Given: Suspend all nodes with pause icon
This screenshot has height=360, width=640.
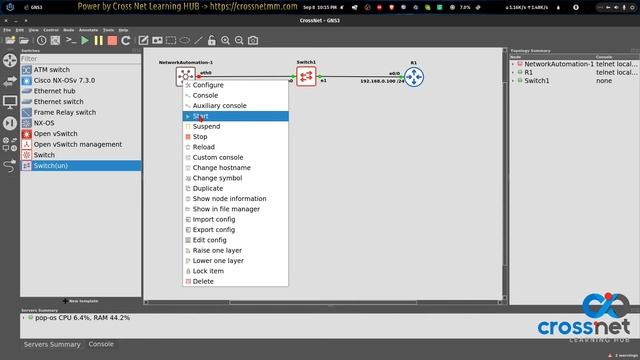Looking at the screenshot, I should [x=99, y=40].
